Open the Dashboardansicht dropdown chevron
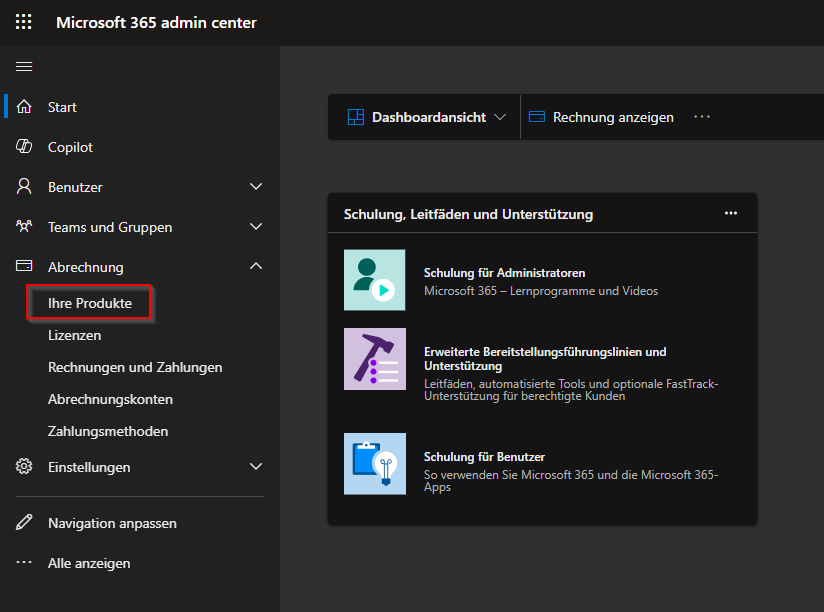This screenshot has width=824, height=612. (x=500, y=117)
